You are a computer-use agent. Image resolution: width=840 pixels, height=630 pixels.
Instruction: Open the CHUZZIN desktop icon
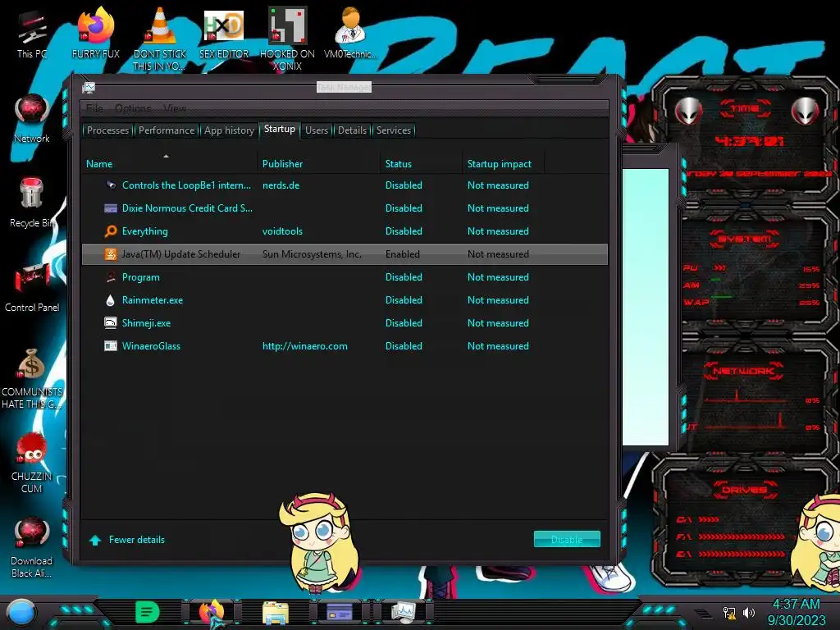pyautogui.click(x=32, y=463)
